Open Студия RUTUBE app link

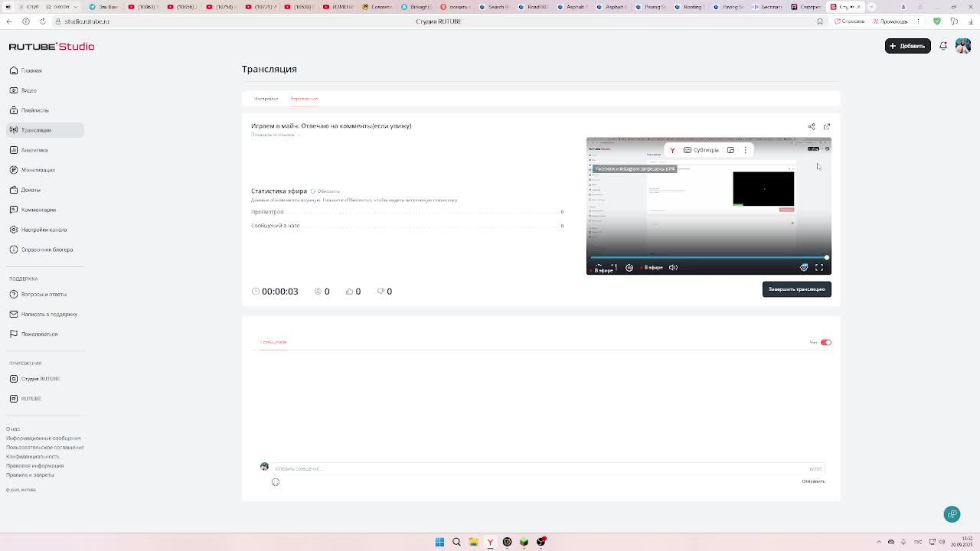coord(44,379)
